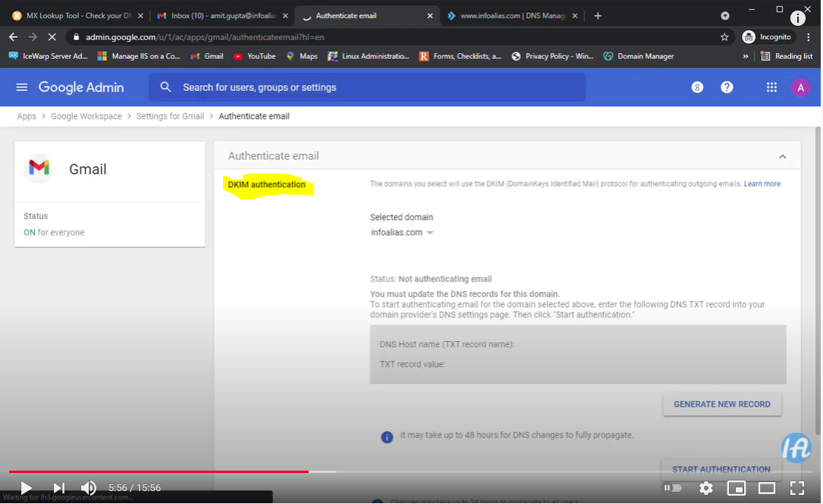
Task: Click the search magnifier icon
Action: (165, 87)
